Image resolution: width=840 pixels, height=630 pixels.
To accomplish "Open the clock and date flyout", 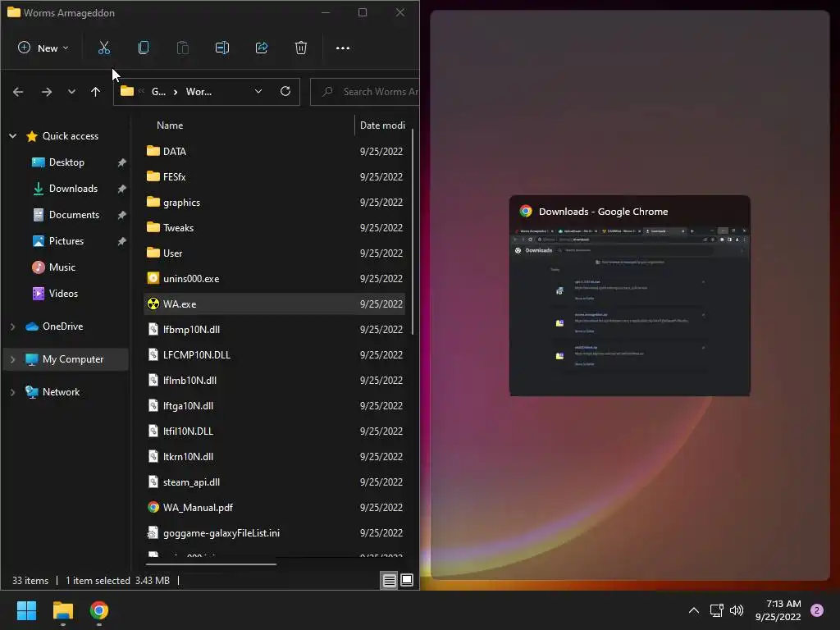I will (x=778, y=610).
